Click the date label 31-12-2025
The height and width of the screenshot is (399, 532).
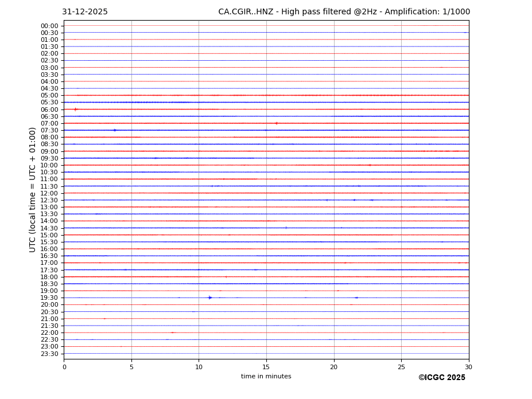pyautogui.click(x=85, y=12)
